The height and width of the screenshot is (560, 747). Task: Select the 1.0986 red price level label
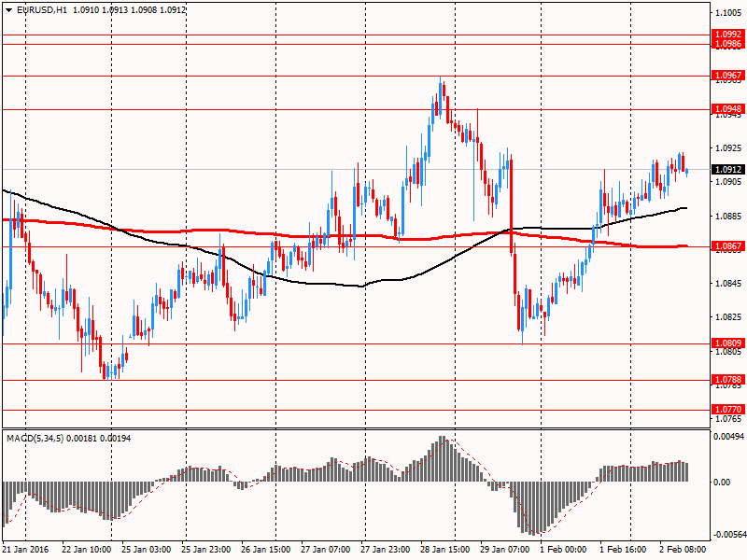(728, 44)
